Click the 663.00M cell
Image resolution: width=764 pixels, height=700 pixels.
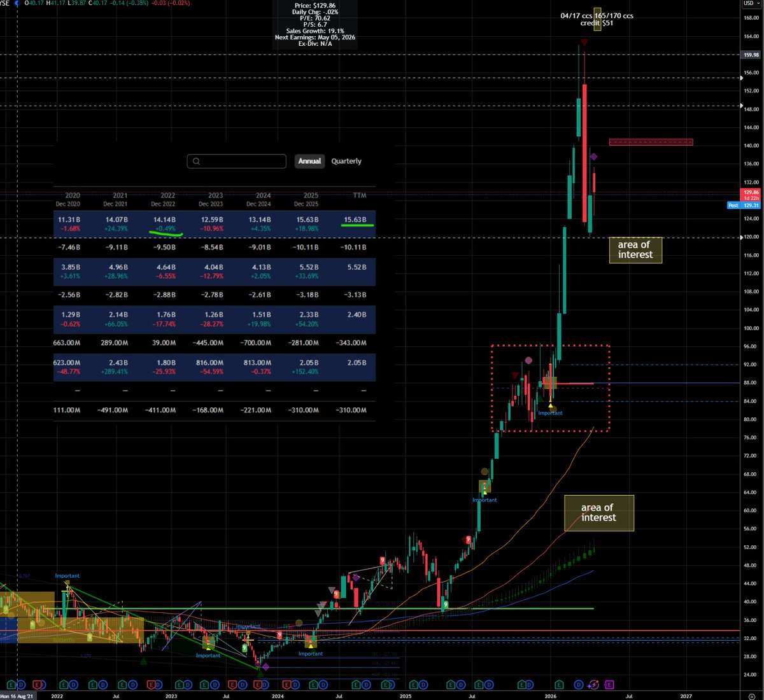coord(67,343)
